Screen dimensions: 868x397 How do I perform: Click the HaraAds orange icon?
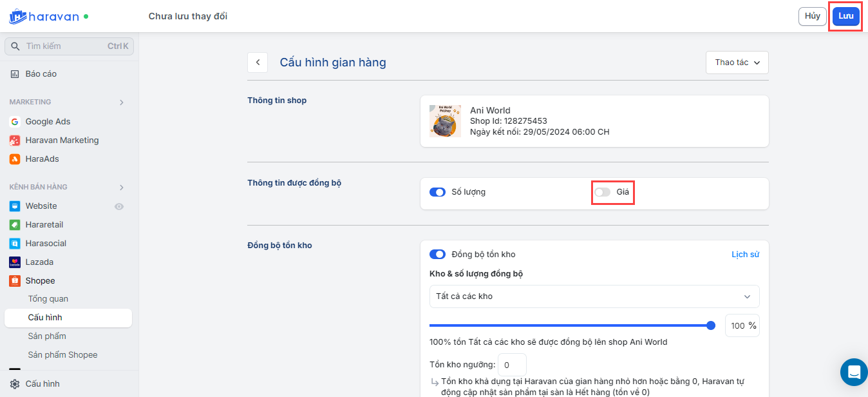(x=15, y=159)
